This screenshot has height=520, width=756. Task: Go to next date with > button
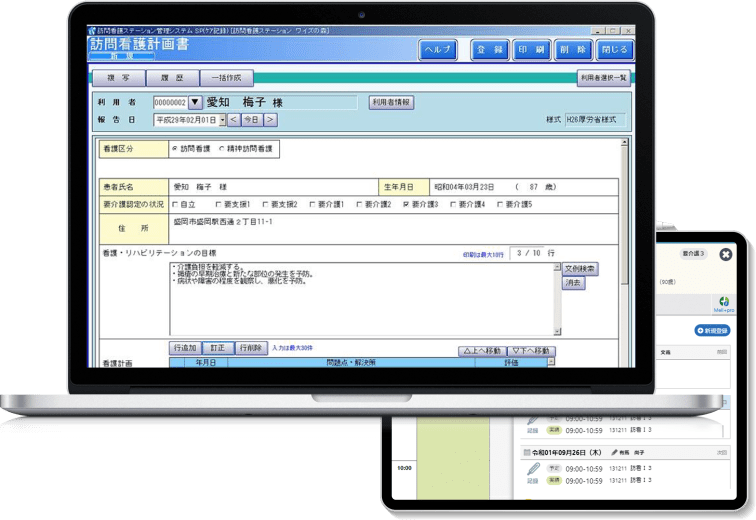[x=270, y=120]
